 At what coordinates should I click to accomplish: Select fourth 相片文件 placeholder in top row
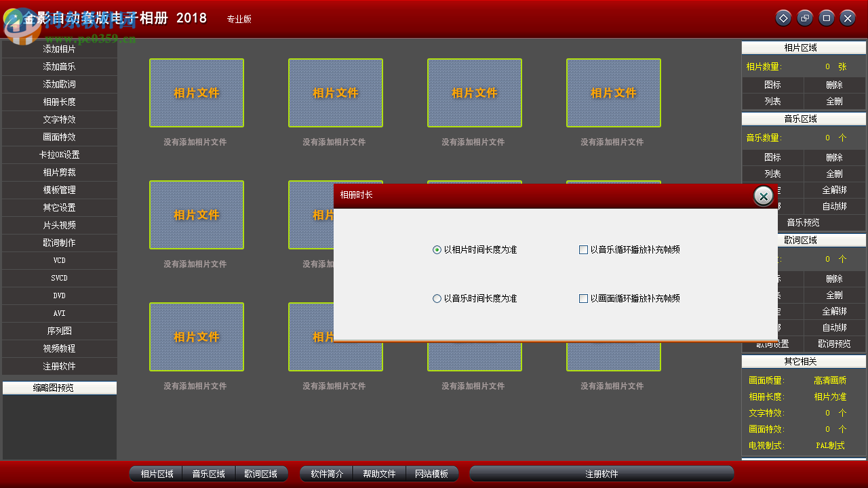[x=614, y=93]
